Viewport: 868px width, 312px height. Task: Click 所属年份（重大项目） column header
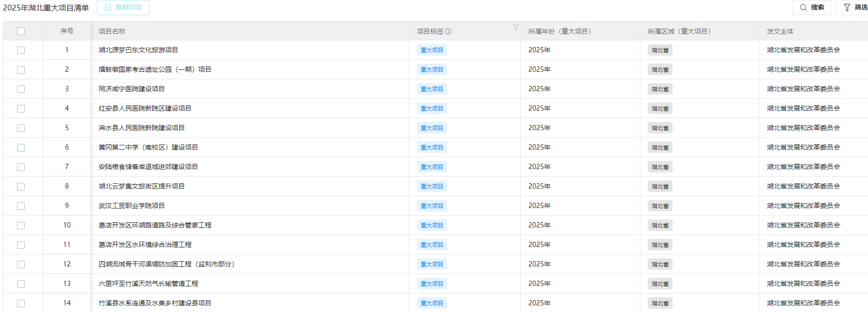pos(559,31)
